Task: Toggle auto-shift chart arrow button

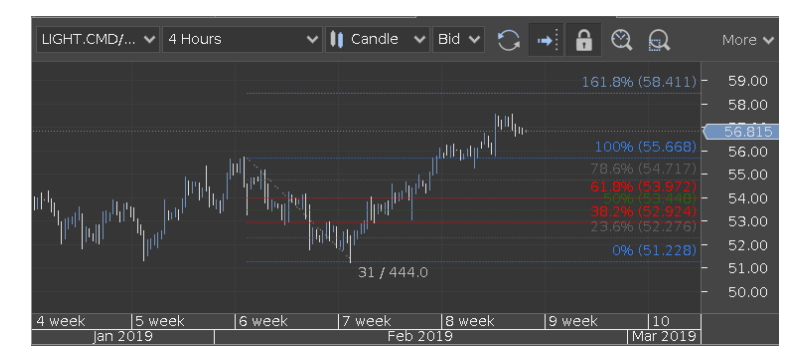Action: pyautogui.click(x=546, y=40)
